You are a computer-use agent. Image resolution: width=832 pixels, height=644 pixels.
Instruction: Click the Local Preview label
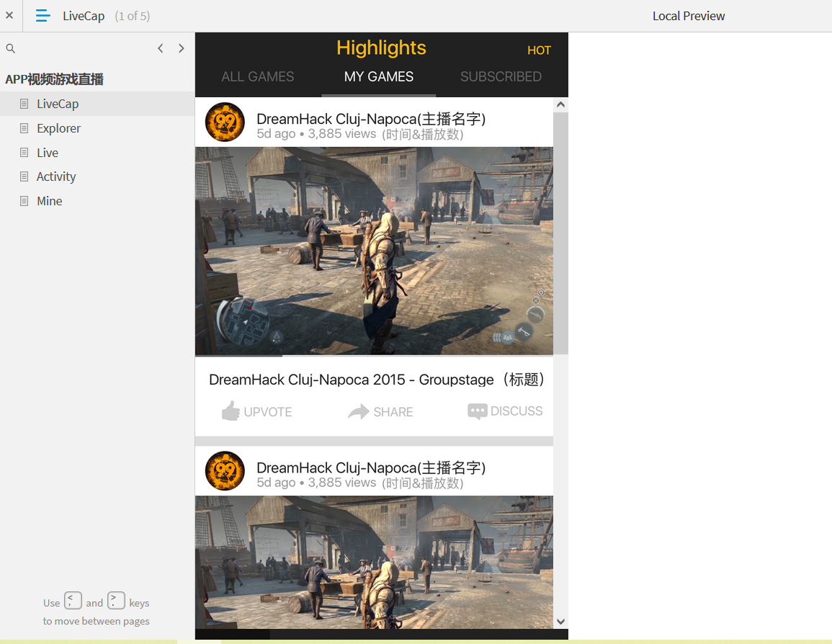688,16
